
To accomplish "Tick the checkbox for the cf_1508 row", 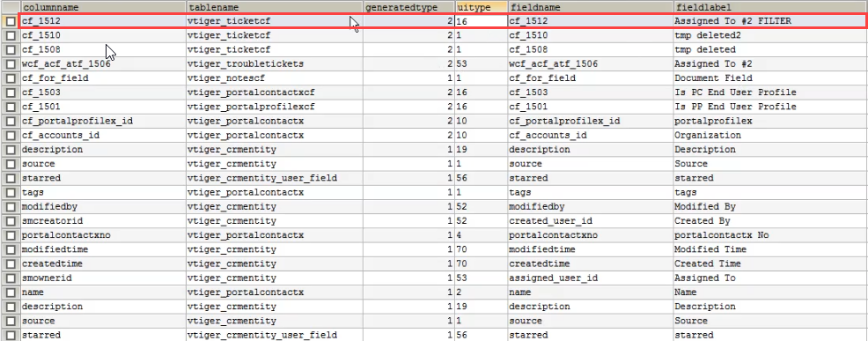I will coord(11,50).
